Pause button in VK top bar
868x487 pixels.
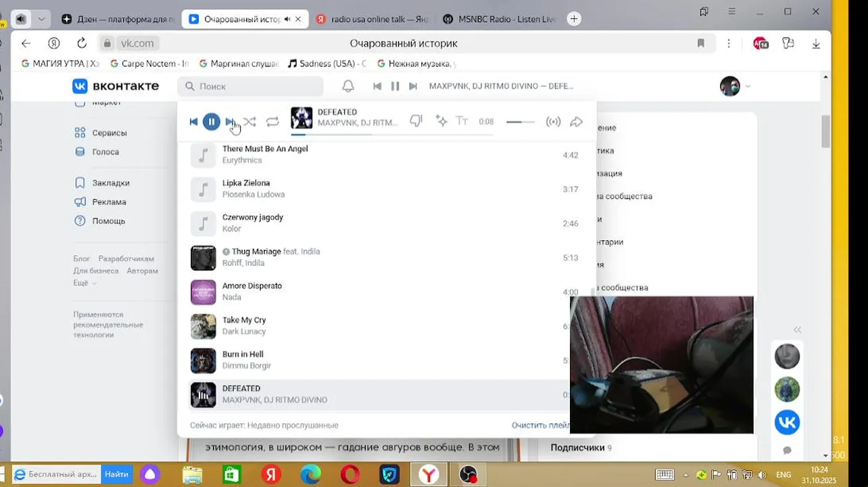(x=395, y=86)
